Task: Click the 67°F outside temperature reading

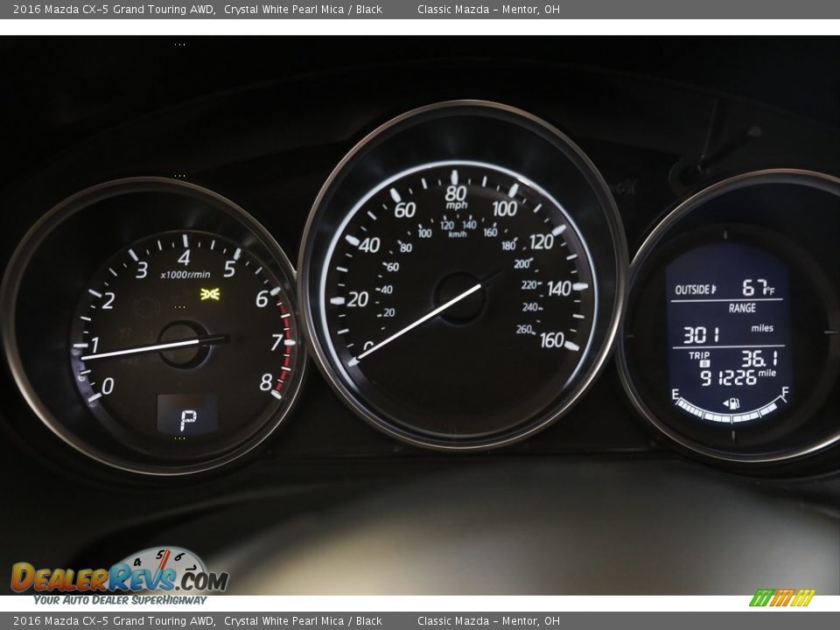Action: coord(758,287)
